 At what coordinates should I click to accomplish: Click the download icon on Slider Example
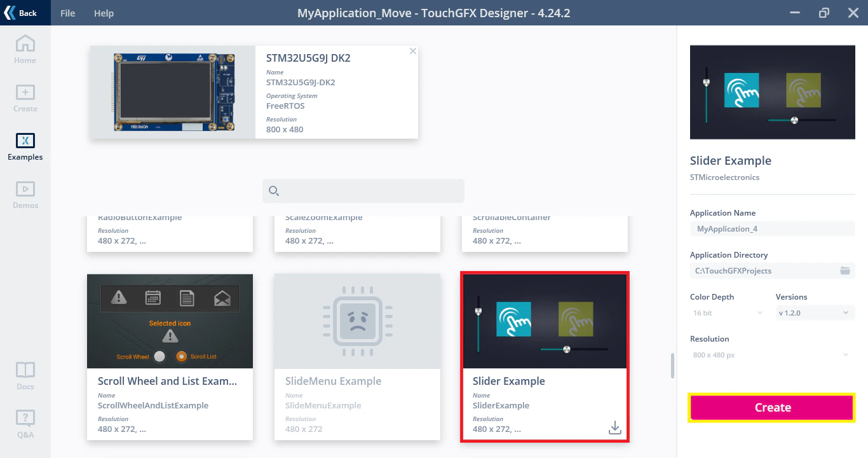click(x=614, y=427)
